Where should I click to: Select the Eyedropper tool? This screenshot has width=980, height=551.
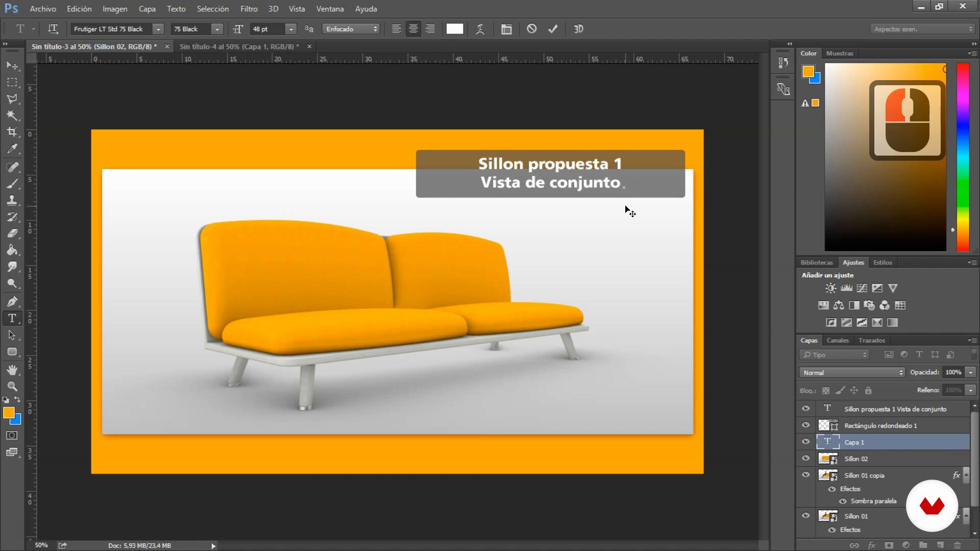12,149
